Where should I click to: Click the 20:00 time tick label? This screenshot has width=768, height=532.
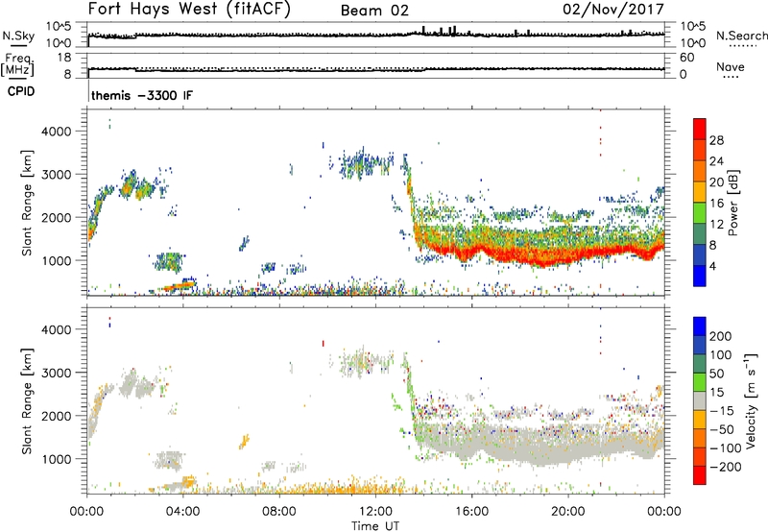[x=567, y=512]
